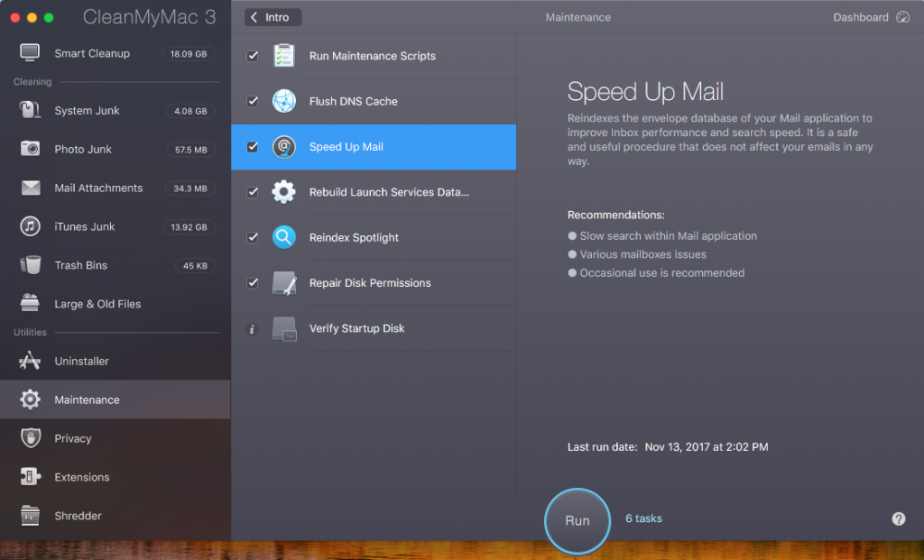The height and width of the screenshot is (560, 924).
Task: Click the Rebuild Launch Services gear icon
Action: (284, 192)
